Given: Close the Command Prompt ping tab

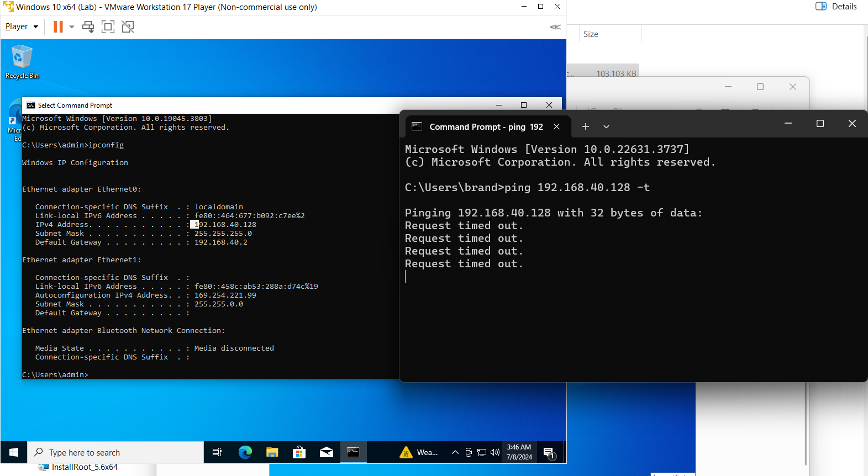Looking at the screenshot, I should coord(556,126).
